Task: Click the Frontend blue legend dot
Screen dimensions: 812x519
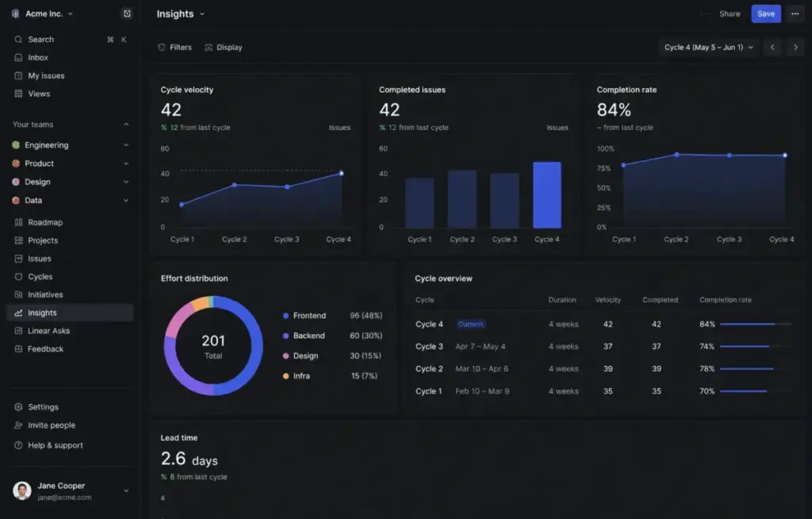Action: [285, 316]
